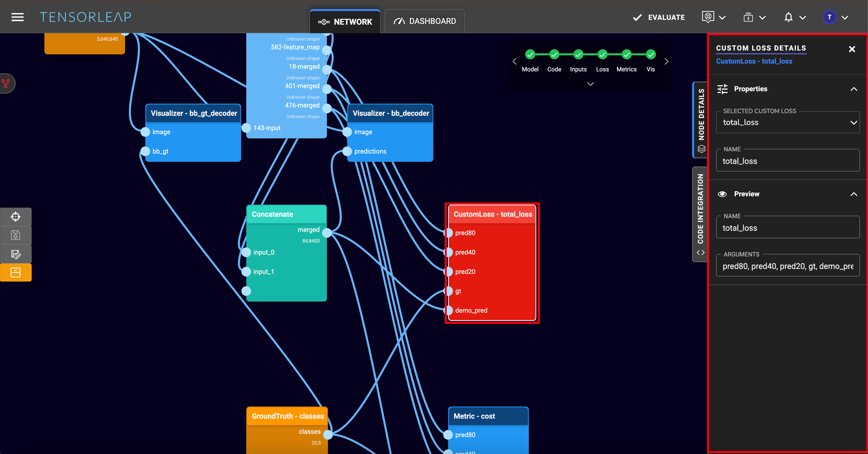Collapse the Properties section

(853, 89)
